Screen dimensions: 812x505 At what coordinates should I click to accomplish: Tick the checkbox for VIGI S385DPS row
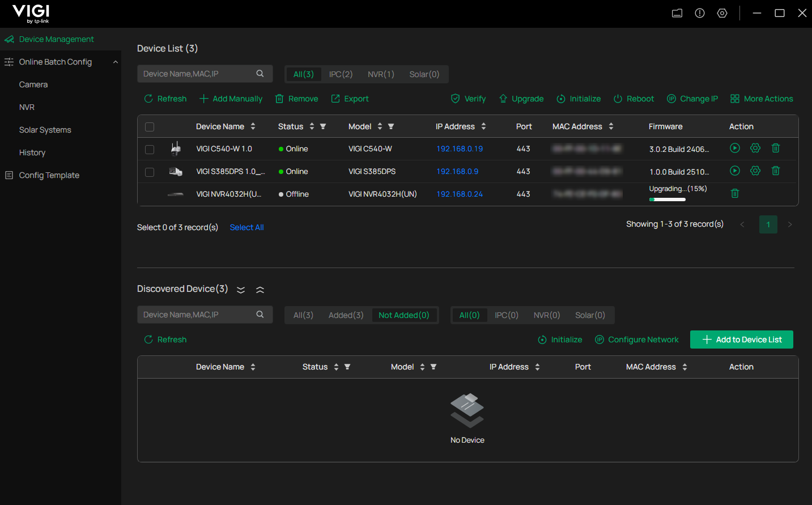[x=150, y=172]
